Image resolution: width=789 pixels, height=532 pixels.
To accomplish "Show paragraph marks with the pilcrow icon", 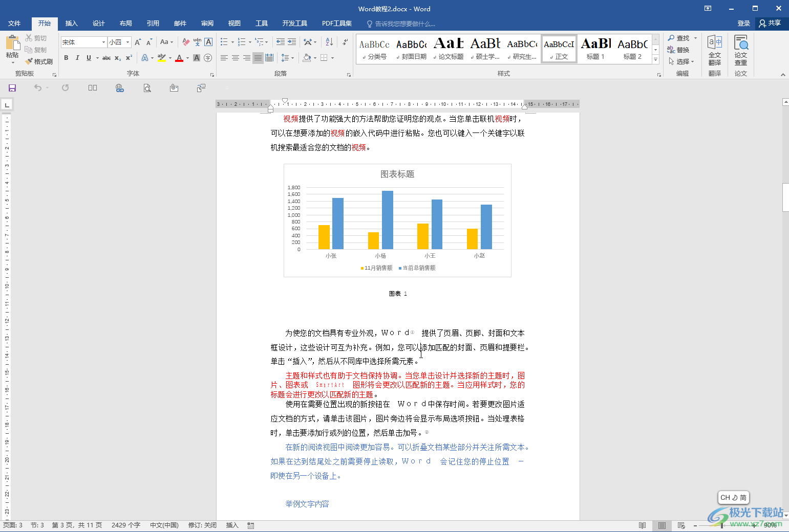I will coord(346,42).
